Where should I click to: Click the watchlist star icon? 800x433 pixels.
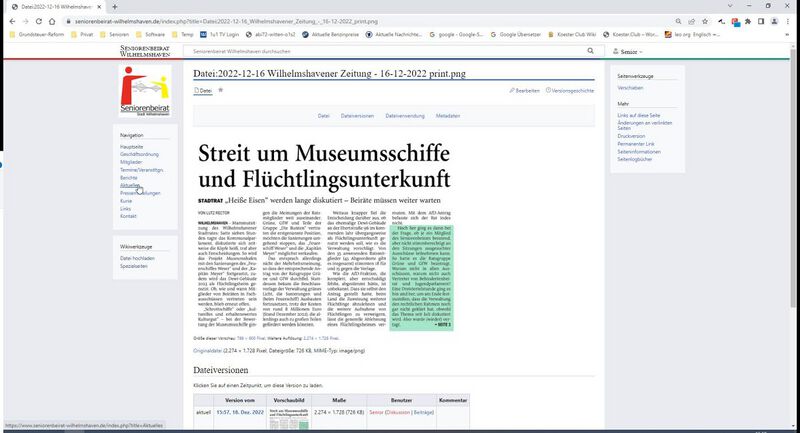[x=221, y=90]
